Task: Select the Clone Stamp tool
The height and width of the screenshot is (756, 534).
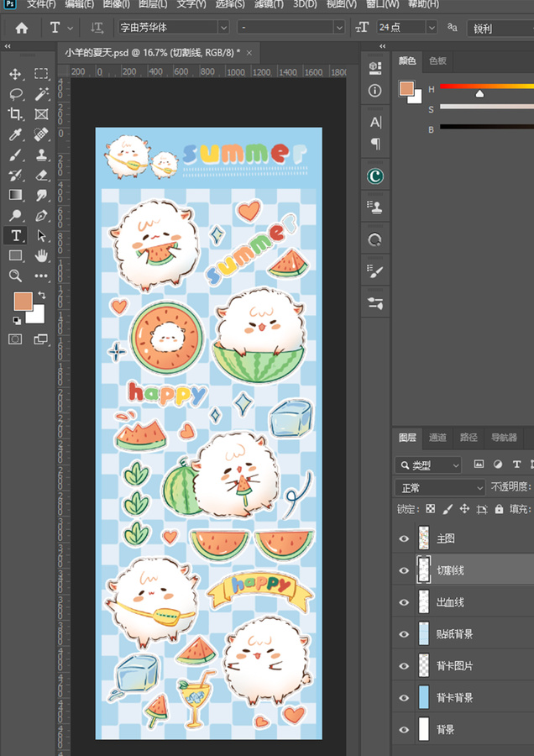Action: coord(41,155)
